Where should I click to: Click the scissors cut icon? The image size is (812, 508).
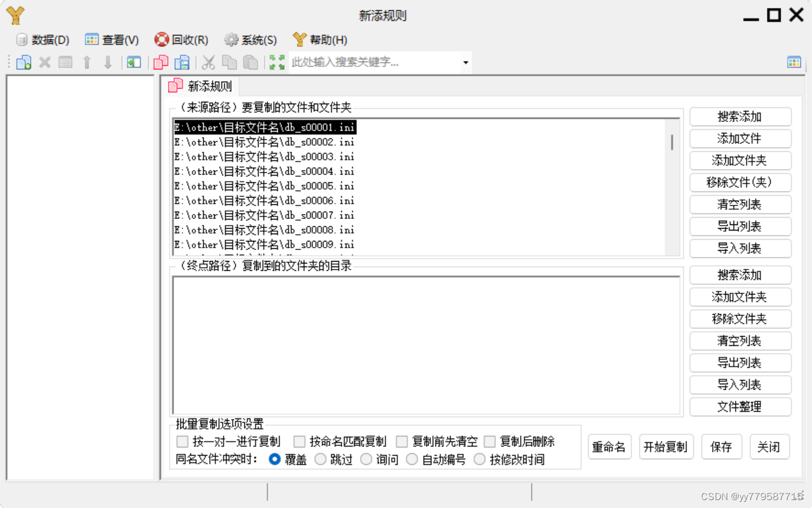pyautogui.click(x=208, y=62)
